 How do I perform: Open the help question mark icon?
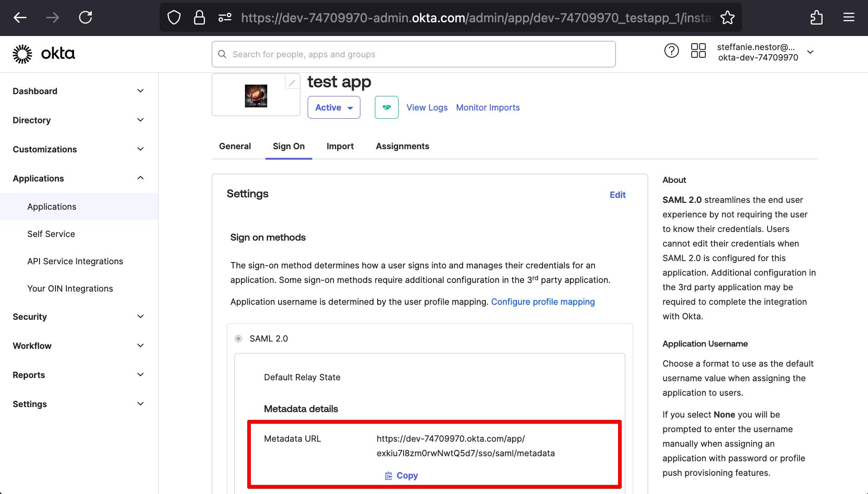[x=671, y=50]
